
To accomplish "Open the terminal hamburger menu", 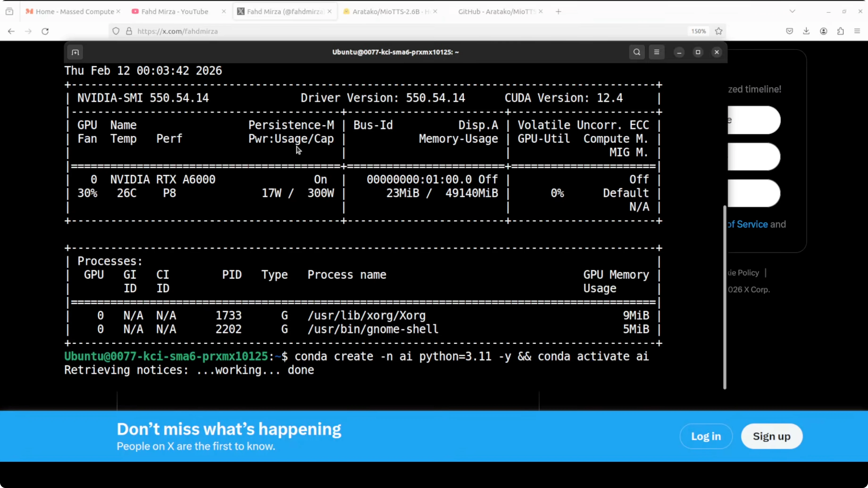I will tap(656, 52).
